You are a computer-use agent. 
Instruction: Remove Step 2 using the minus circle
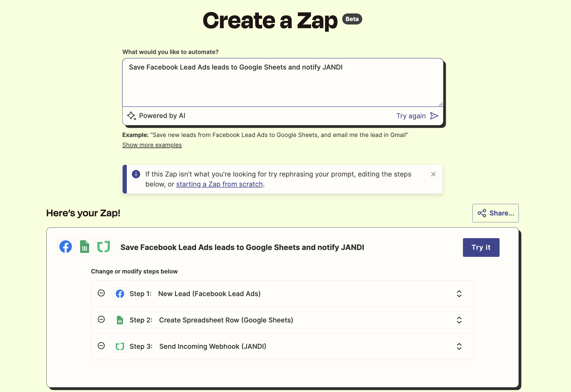tap(101, 319)
